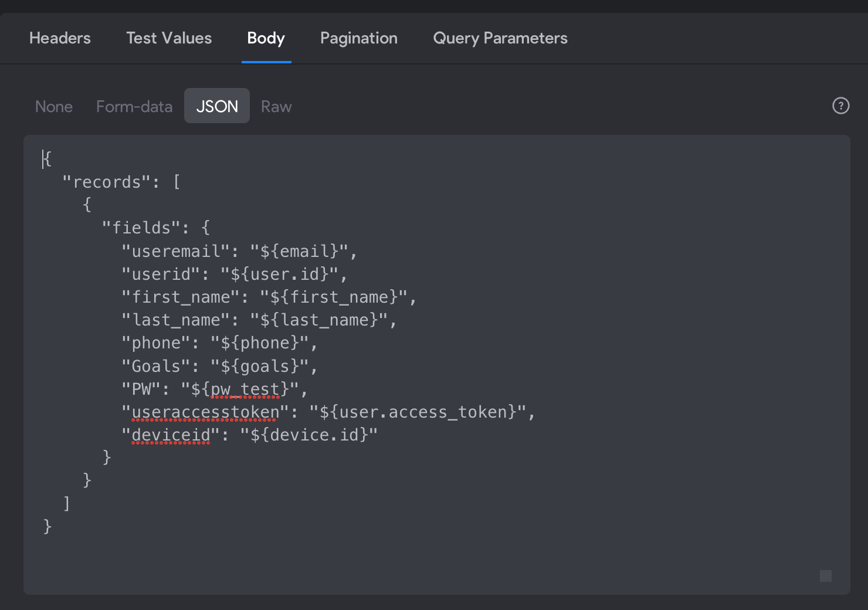The width and height of the screenshot is (868, 610).
Task: Click the "fields" key line
Action: point(156,228)
